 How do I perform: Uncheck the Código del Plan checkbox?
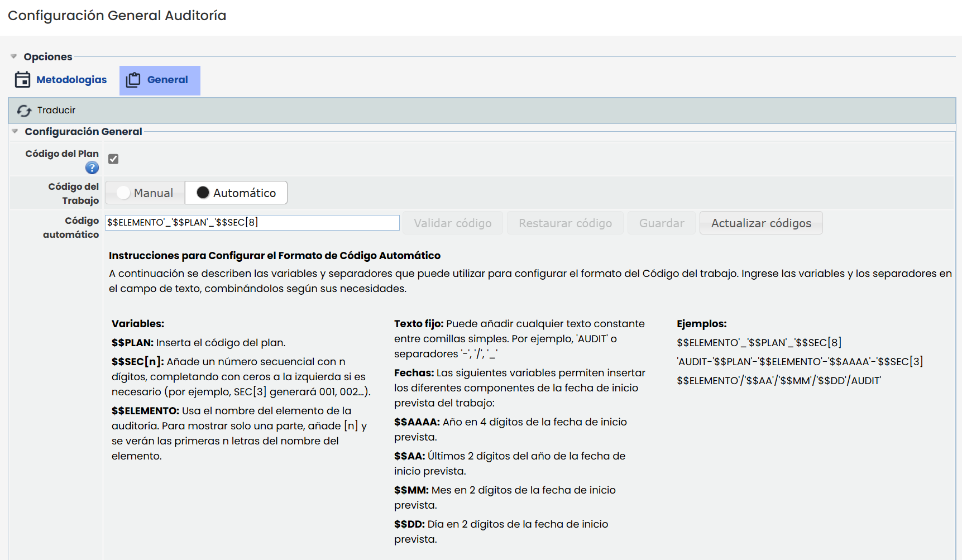(x=113, y=159)
